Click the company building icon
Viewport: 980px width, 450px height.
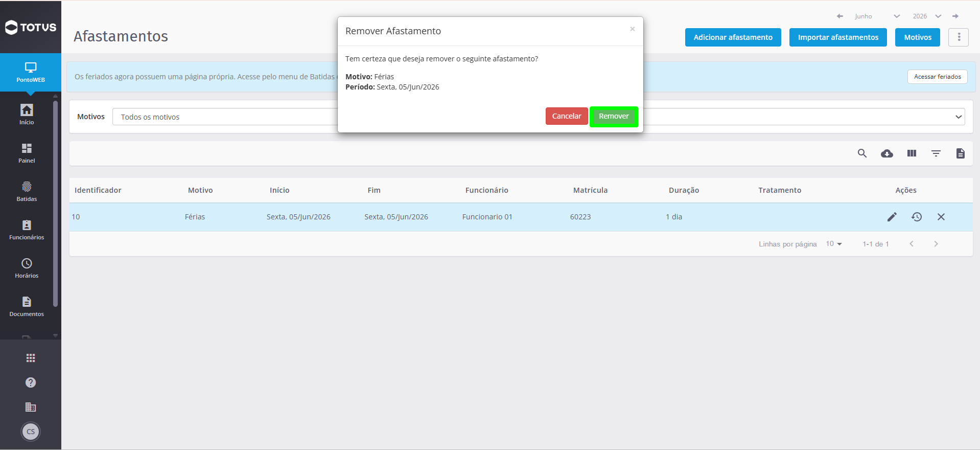[x=31, y=407]
